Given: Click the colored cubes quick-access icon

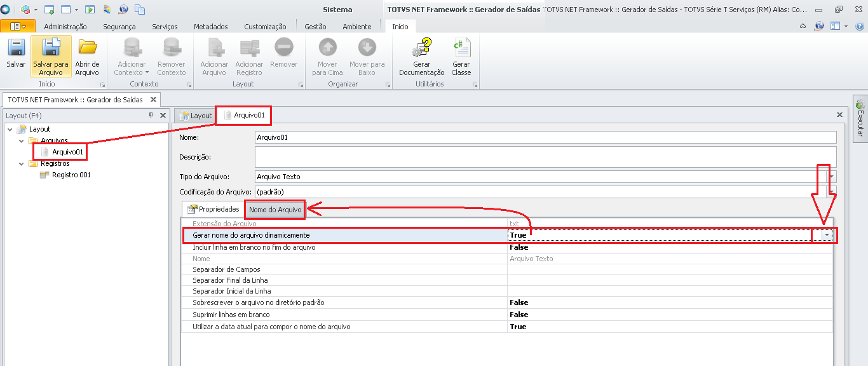Looking at the screenshot, I should coord(25,10).
